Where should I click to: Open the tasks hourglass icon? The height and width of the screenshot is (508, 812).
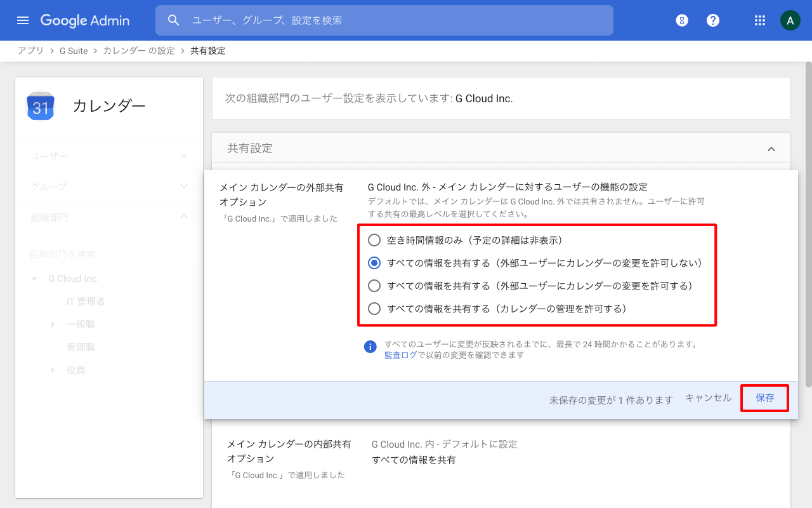coord(682,20)
